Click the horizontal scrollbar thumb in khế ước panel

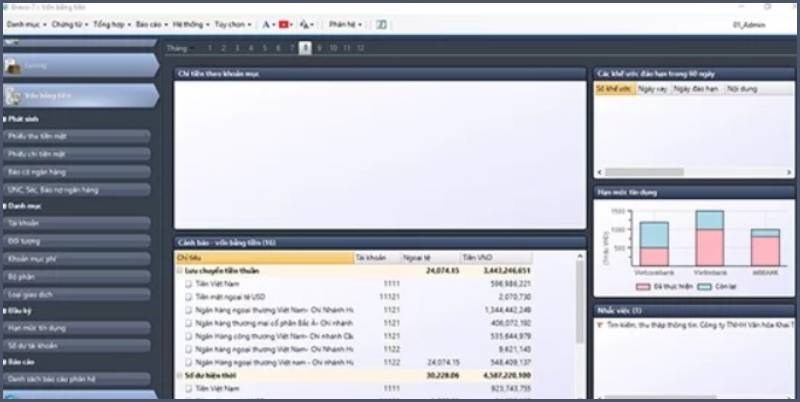[644, 172]
